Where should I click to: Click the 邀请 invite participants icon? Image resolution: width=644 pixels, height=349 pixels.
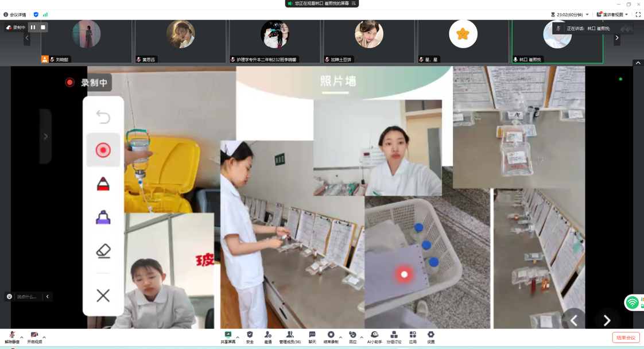tap(268, 337)
